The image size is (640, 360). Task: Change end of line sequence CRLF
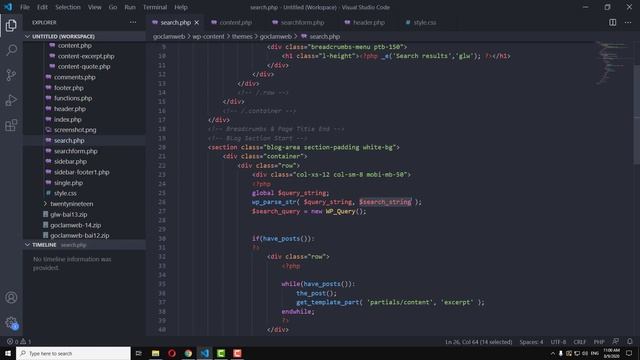coord(579,342)
